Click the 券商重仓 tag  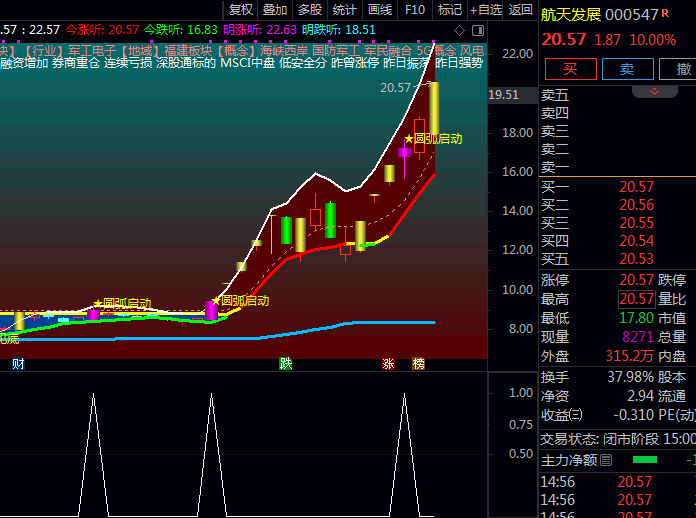pos(76,63)
